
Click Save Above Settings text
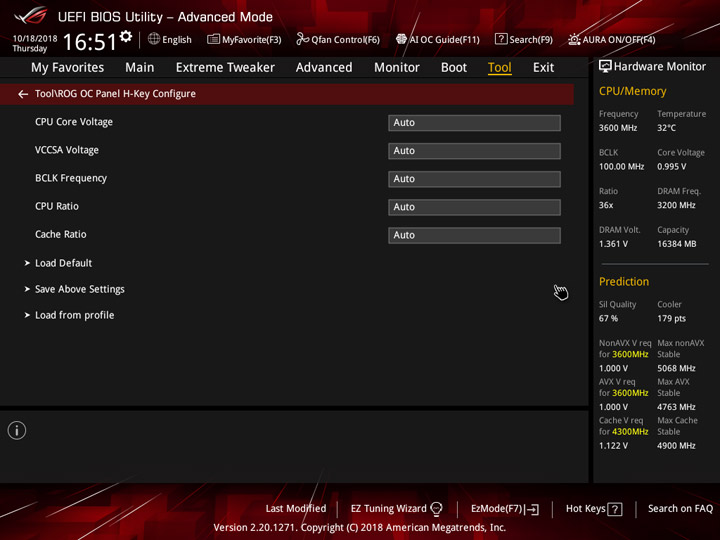pos(80,289)
